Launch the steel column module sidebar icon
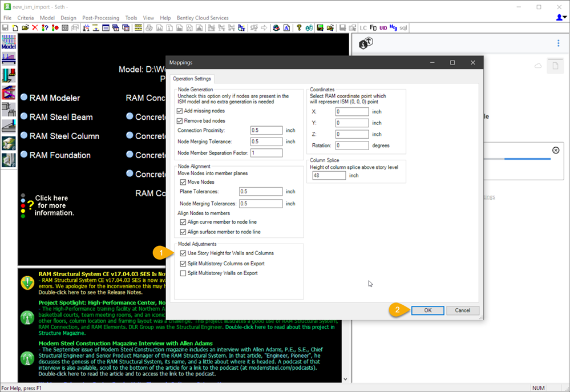 (9, 76)
